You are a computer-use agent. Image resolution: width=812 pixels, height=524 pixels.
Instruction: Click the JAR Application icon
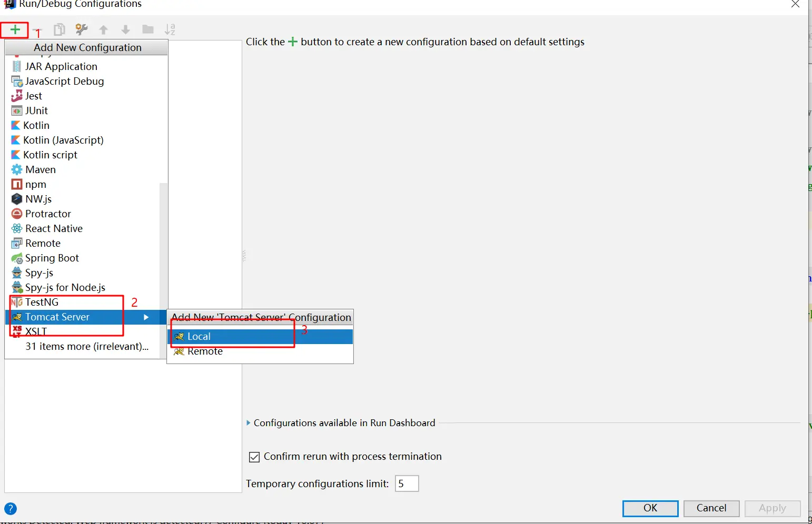[x=17, y=66]
